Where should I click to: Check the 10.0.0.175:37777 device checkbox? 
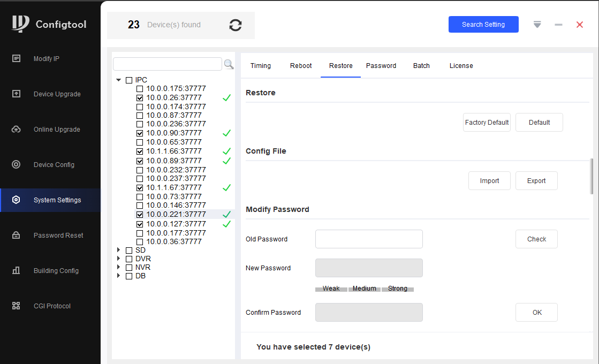140,89
